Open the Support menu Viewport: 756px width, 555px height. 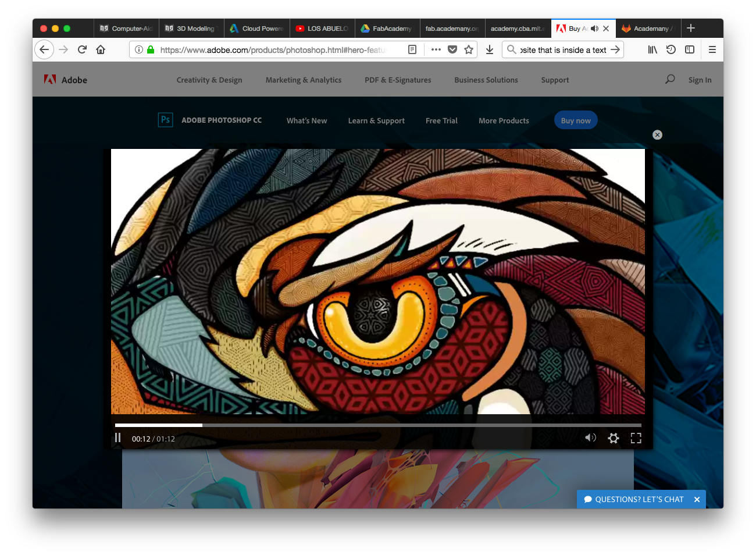click(555, 80)
